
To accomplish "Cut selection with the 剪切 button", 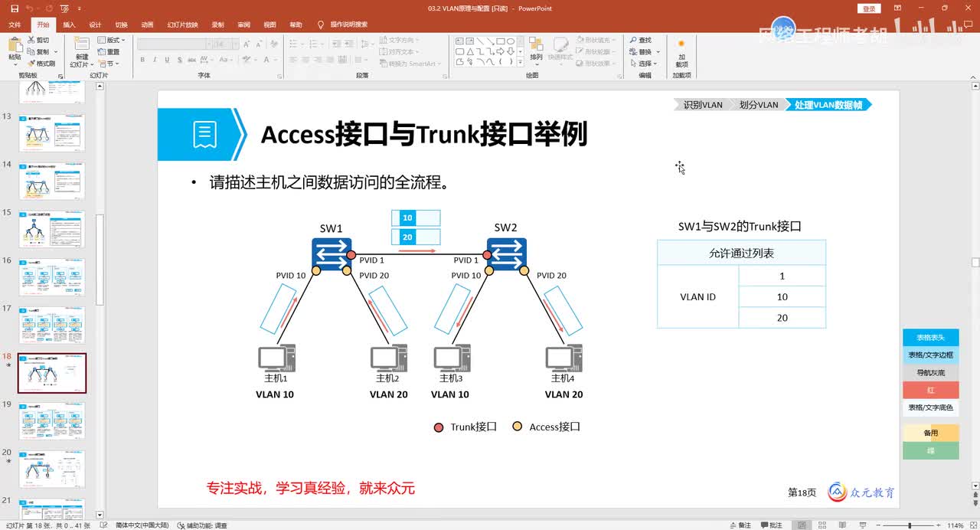I will coord(38,40).
